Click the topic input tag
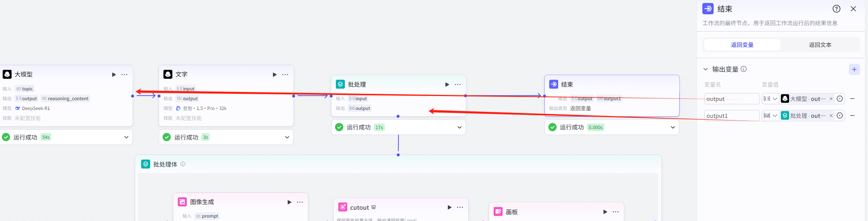 (x=24, y=89)
